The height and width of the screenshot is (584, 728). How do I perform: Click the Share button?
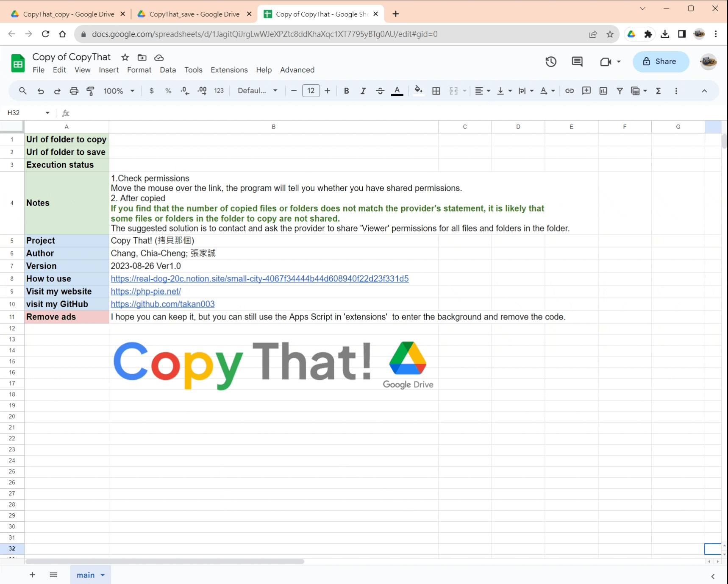pyautogui.click(x=661, y=62)
